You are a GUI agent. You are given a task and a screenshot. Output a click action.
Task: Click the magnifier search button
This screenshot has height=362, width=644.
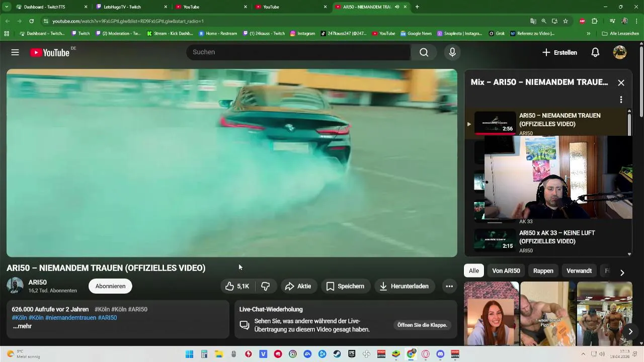click(424, 52)
